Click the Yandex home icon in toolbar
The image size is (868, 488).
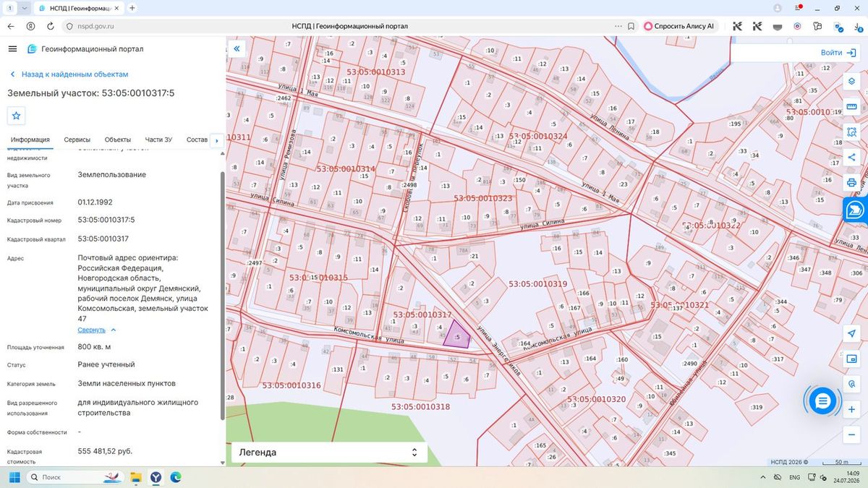30,26
